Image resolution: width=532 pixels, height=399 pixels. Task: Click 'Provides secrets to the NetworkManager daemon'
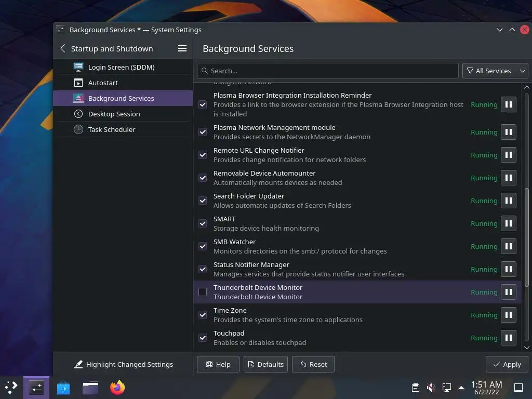pyautogui.click(x=292, y=137)
